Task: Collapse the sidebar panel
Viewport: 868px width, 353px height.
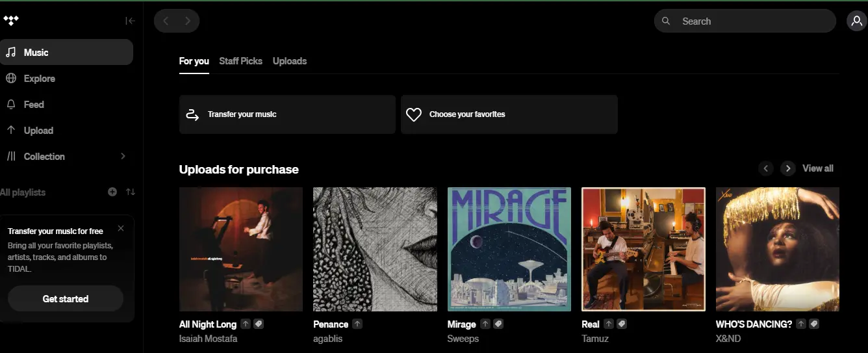Action: [x=130, y=21]
